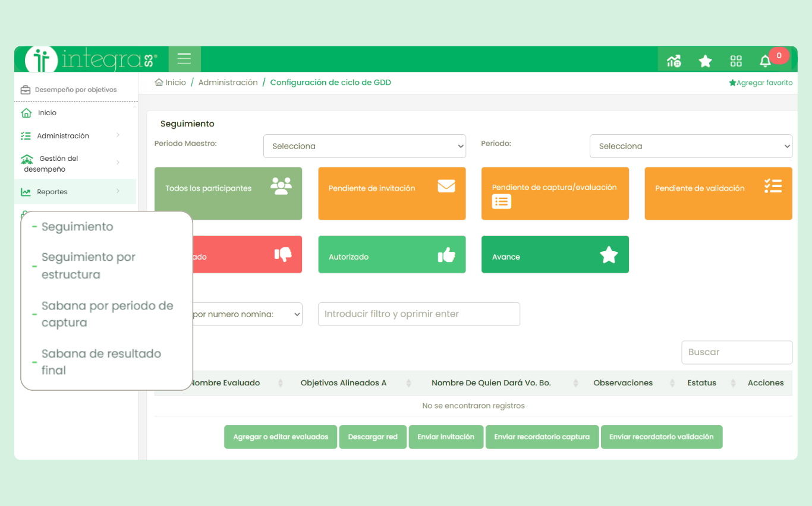Click the Descargar red button
The image size is (812, 506).
[373, 437]
